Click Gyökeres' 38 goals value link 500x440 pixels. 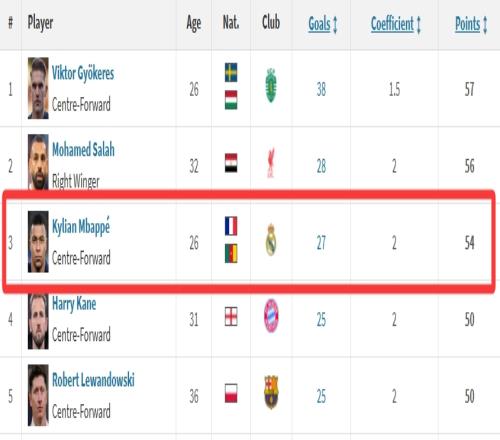pyautogui.click(x=321, y=89)
